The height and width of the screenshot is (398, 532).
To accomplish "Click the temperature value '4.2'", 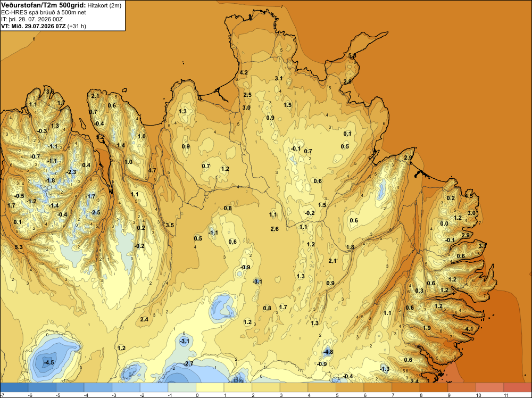I will click(244, 72).
